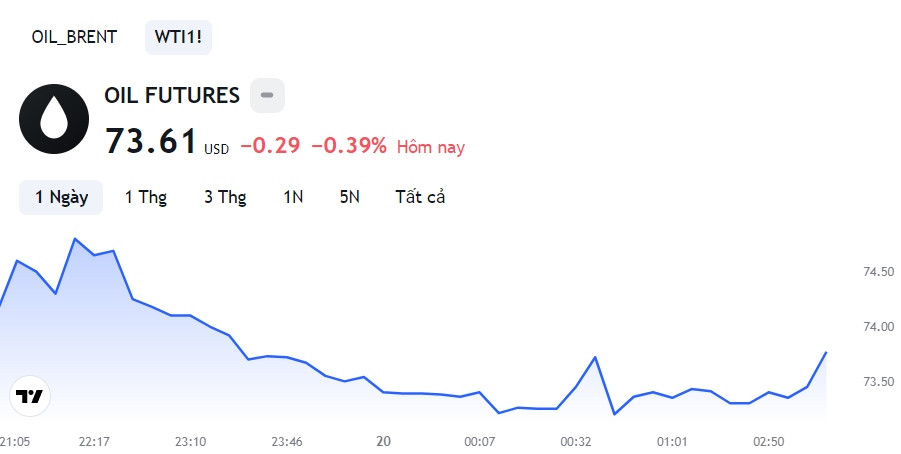Click the TradingView logo icon
The image size is (901, 454).
point(30,396)
